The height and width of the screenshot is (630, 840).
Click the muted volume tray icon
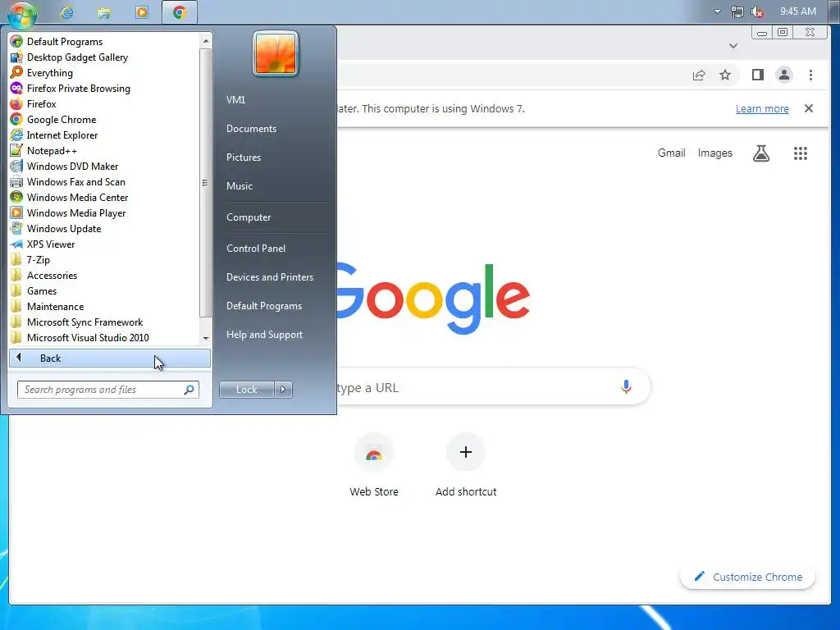coord(757,11)
